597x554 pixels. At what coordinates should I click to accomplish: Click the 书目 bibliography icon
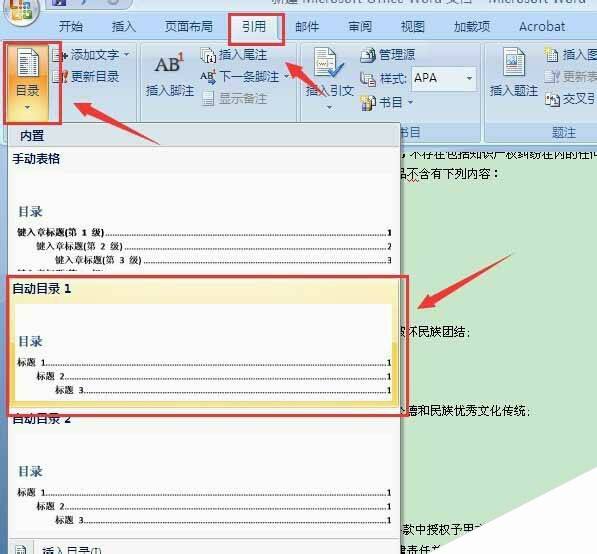[x=368, y=103]
